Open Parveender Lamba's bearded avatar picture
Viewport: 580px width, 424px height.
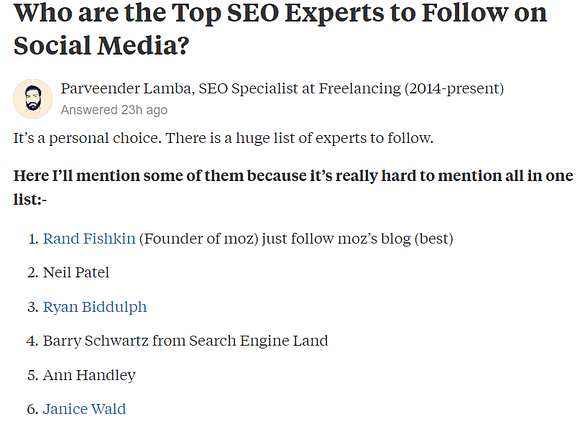point(33,99)
